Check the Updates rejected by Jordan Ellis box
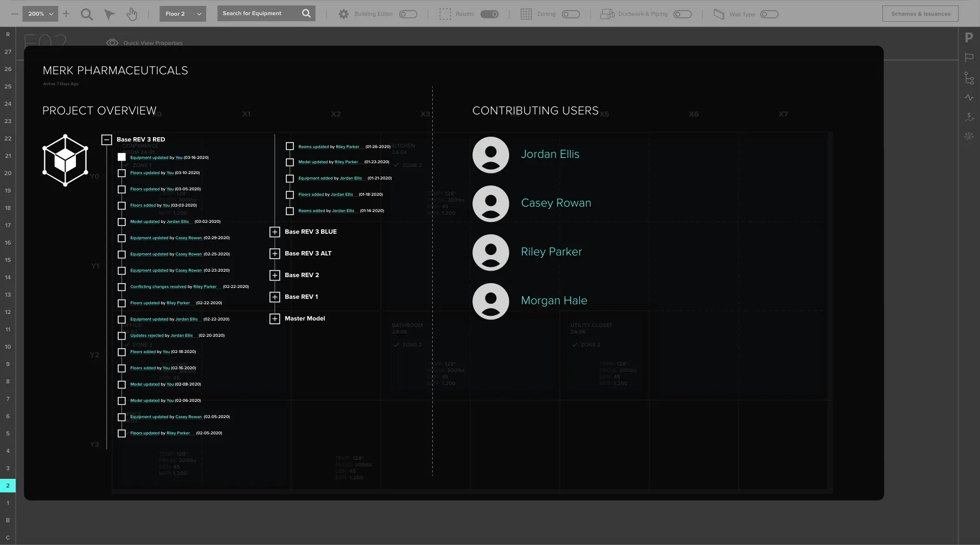 (121, 336)
